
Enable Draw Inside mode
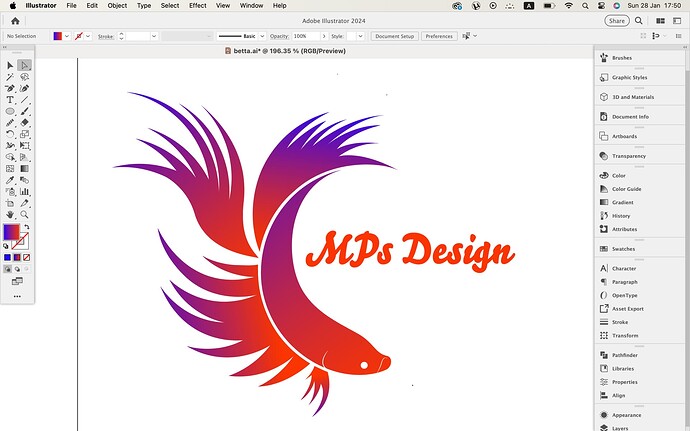pyautogui.click(x=26, y=269)
